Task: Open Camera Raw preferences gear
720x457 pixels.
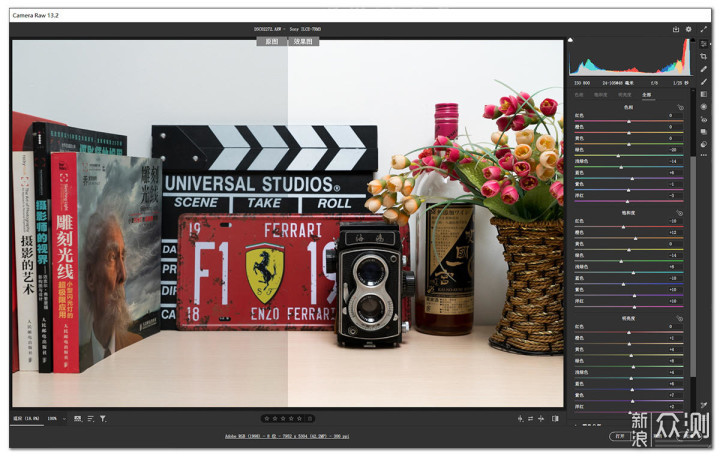Action: [688, 29]
